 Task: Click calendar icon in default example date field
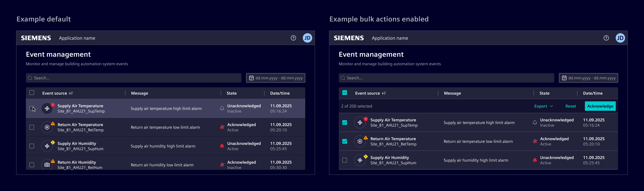click(251, 78)
